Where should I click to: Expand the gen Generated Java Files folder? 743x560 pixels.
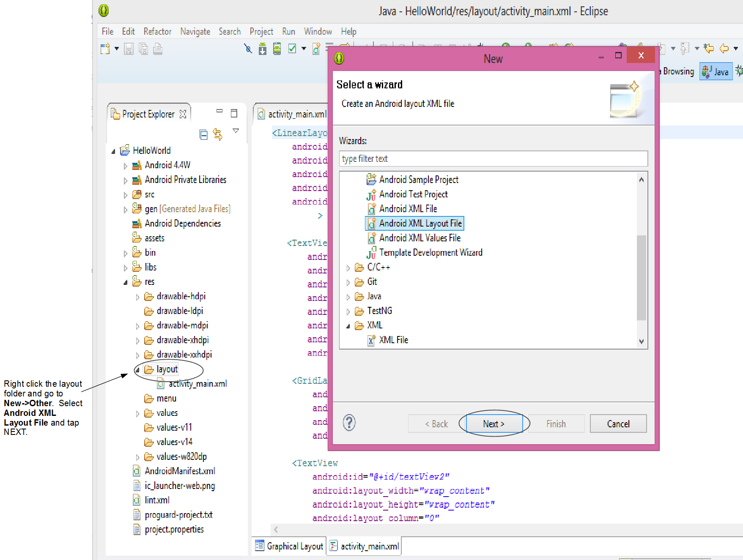click(x=125, y=210)
